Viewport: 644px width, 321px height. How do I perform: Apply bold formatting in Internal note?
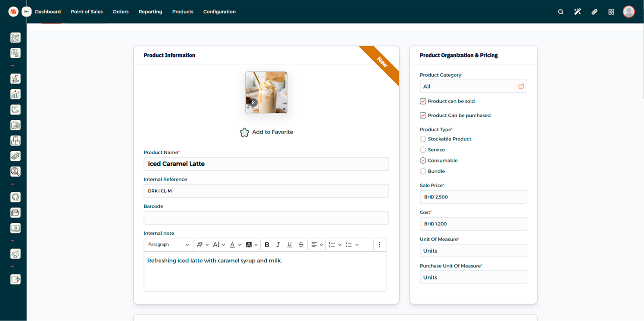pos(267,245)
